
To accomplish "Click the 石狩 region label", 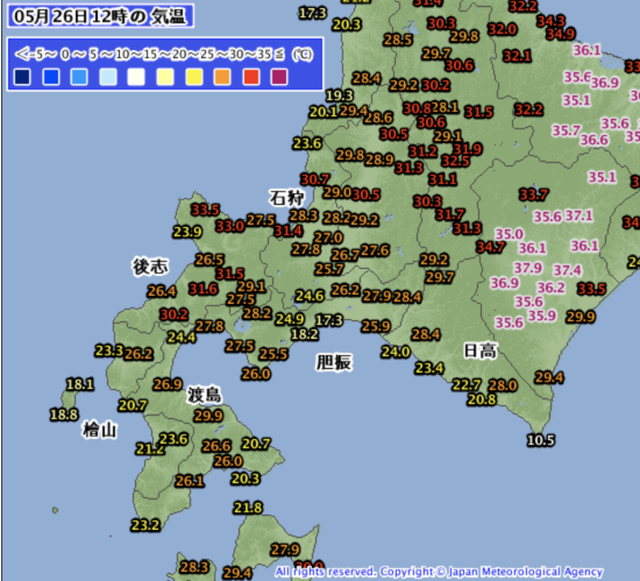I will [x=287, y=198].
